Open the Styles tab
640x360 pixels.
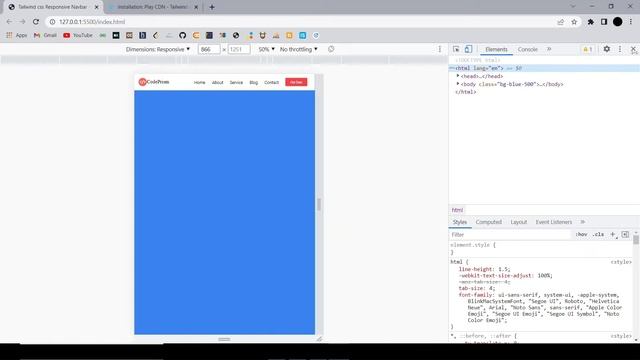pos(460,222)
